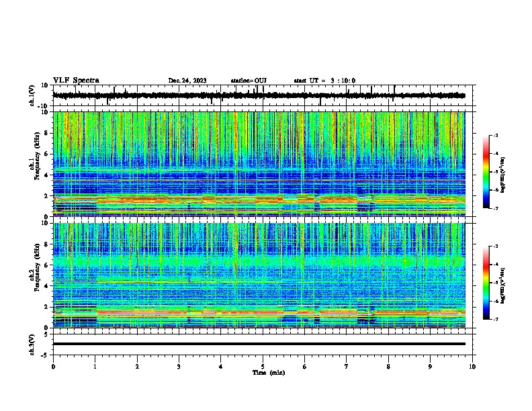Click the "-3" label on ch.1 color bar

pos(495,135)
